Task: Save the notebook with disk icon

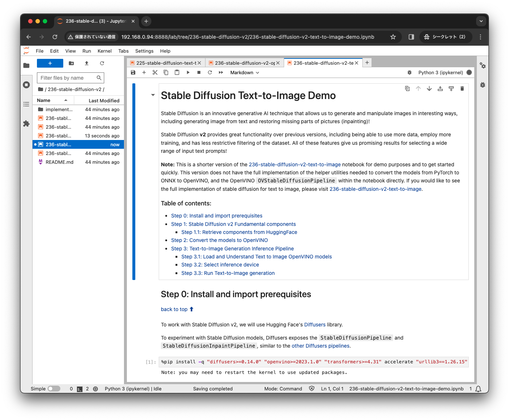Action: [x=133, y=72]
